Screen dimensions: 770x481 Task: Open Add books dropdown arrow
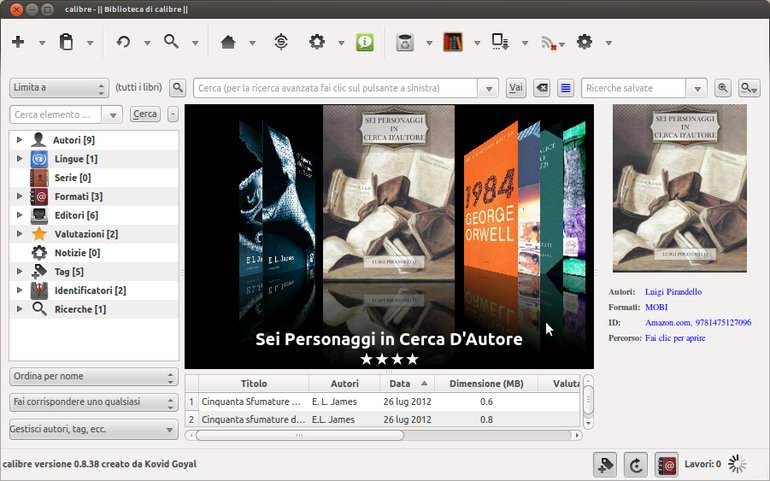click(x=42, y=43)
